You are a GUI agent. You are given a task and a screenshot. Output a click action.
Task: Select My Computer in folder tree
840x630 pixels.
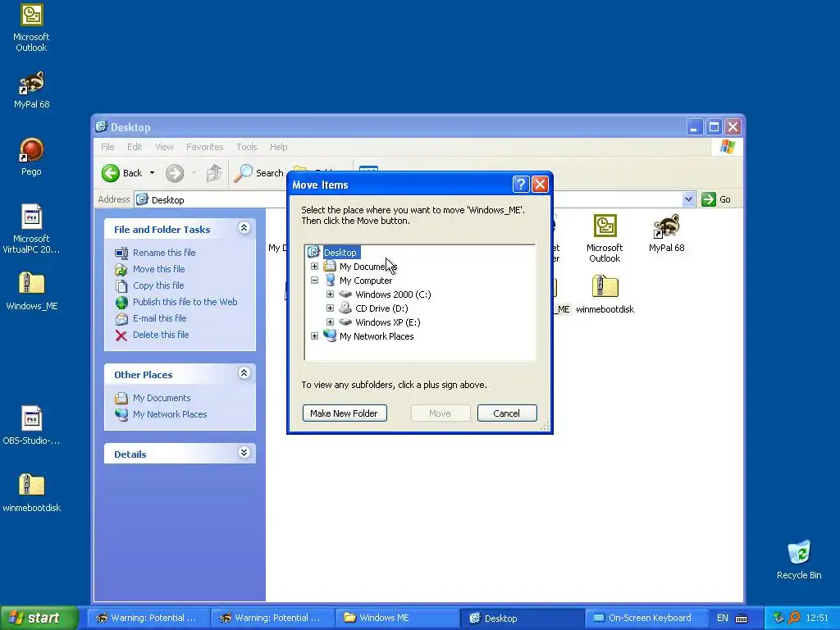click(365, 281)
